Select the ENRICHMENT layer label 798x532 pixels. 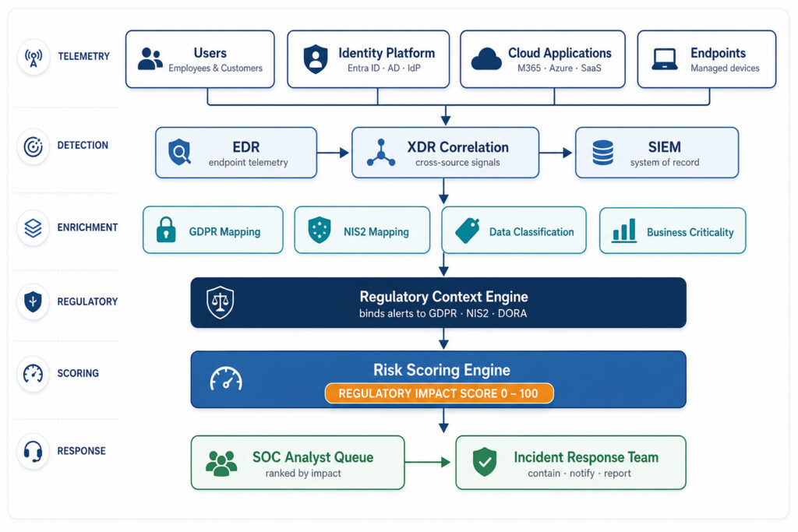87,227
